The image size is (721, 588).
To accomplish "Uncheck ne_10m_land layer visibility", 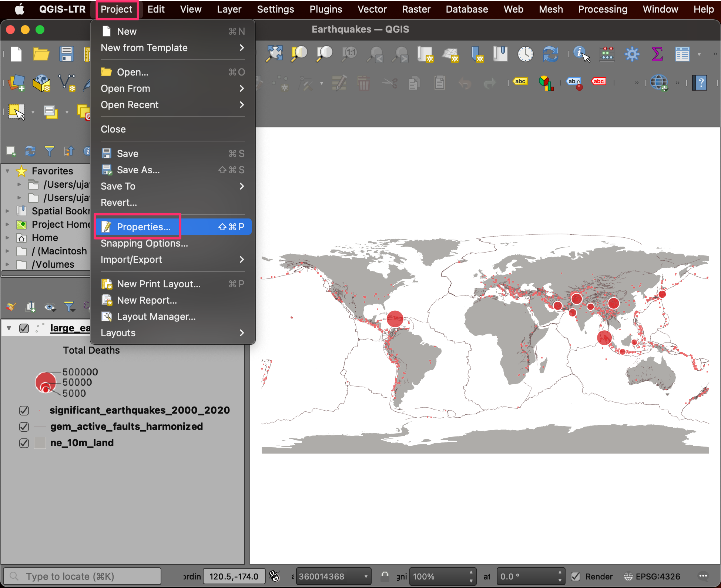I will coord(24,443).
